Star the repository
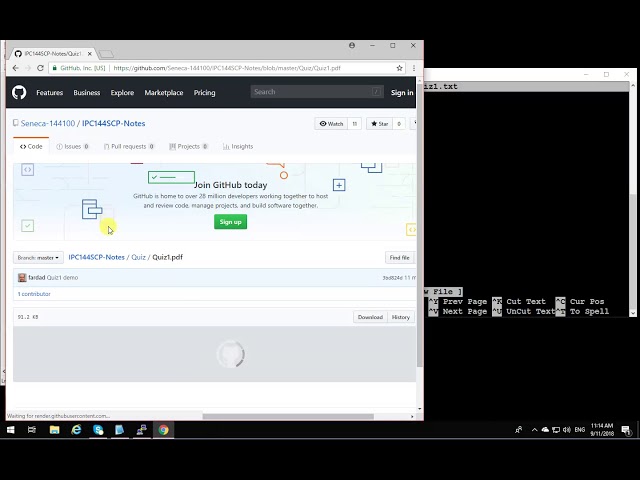Screen dimensions: 640x480 pos(379,124)
